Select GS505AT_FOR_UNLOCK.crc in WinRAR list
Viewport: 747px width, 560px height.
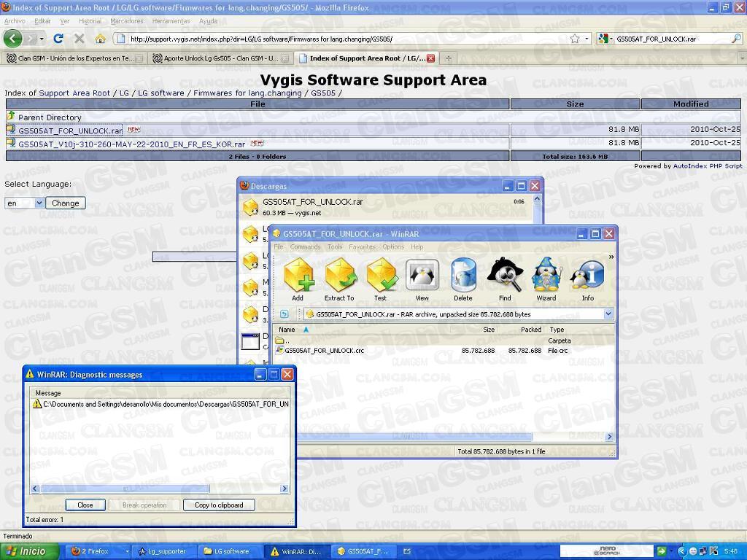coord(324,351)
